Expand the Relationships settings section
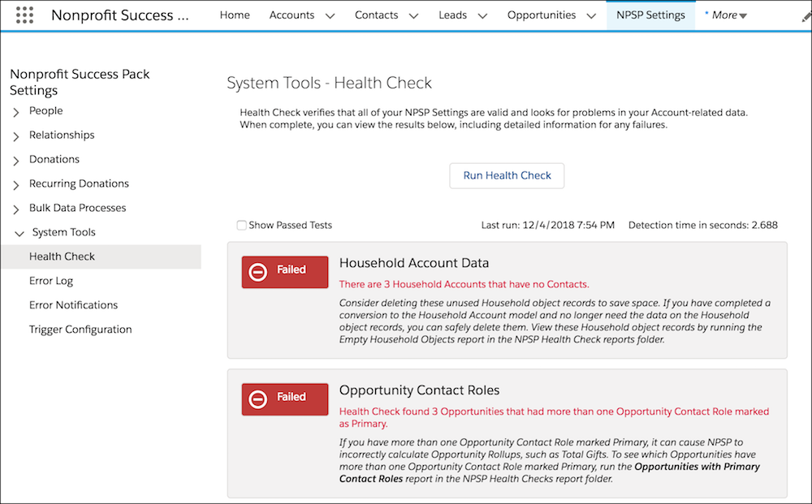The image size is (812, 504). coord(16,136)
